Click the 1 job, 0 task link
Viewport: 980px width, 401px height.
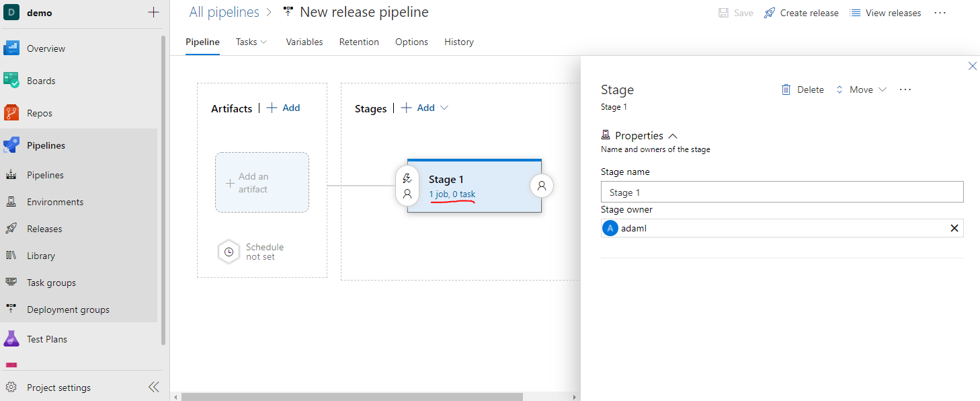pyautogui.click(x=452, y=194)
